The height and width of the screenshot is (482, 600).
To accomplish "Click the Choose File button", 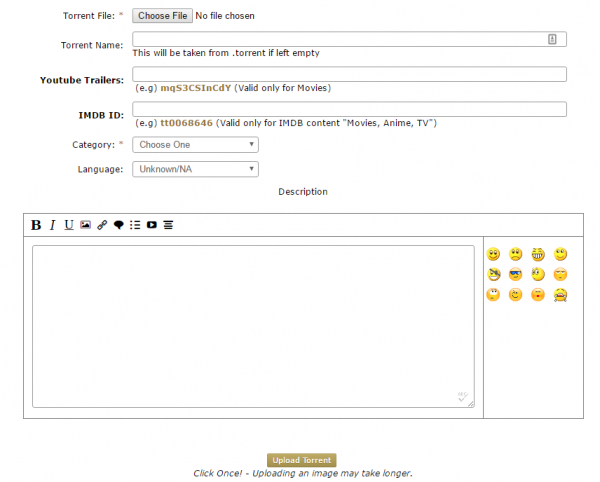I will tap(162, 16).
